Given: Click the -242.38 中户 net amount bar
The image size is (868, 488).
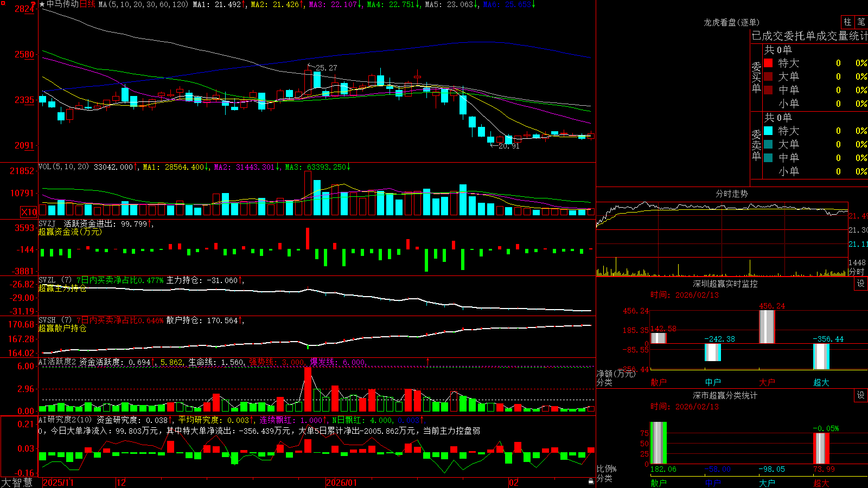Looking at the screenshot, I should click(x=713, y=352).
